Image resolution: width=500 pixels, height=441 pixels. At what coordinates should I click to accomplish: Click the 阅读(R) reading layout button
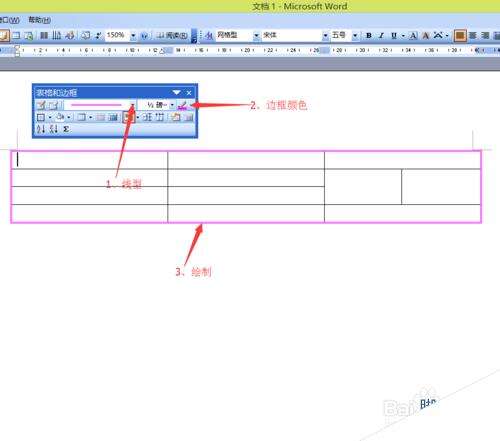click(x=172, y=35)
